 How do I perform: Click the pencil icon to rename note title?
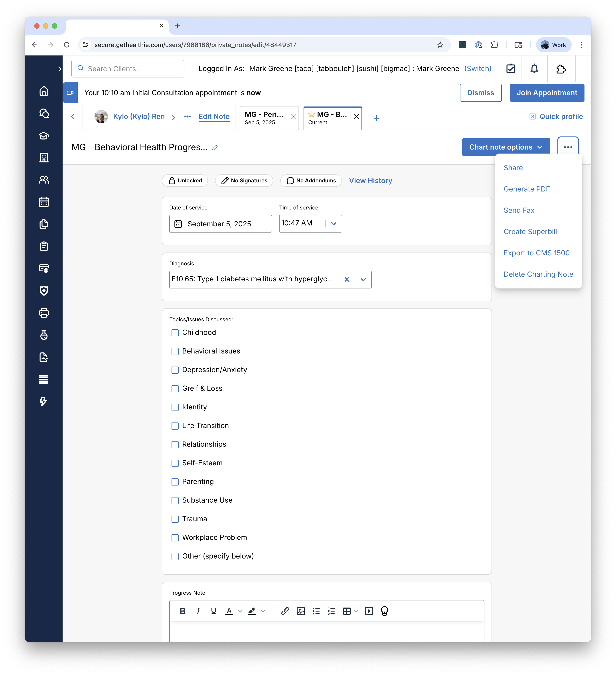click(215, 148)
